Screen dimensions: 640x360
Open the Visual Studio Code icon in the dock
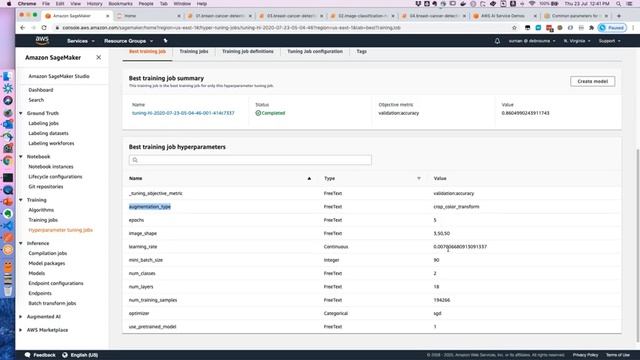click(x=8, y=225)
